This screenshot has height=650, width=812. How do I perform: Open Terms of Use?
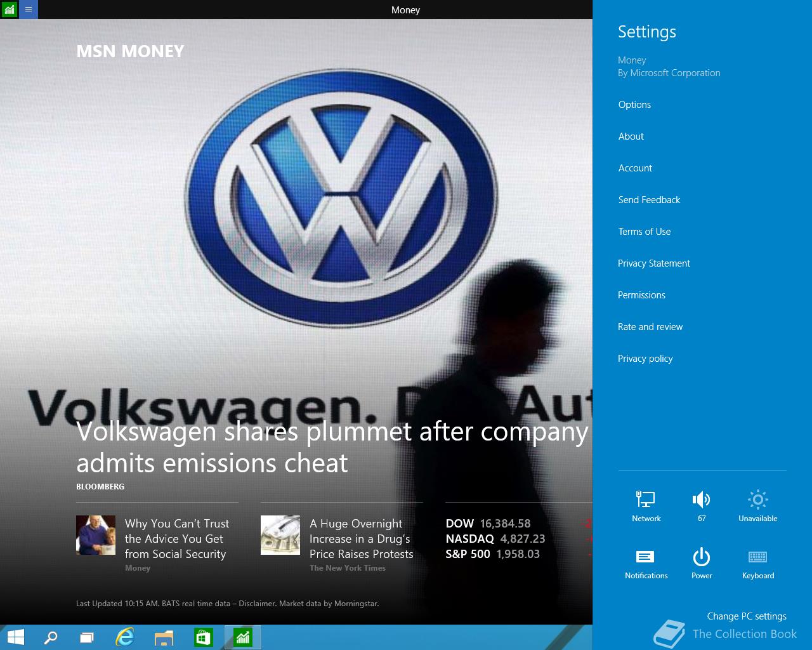pos(644,232)
